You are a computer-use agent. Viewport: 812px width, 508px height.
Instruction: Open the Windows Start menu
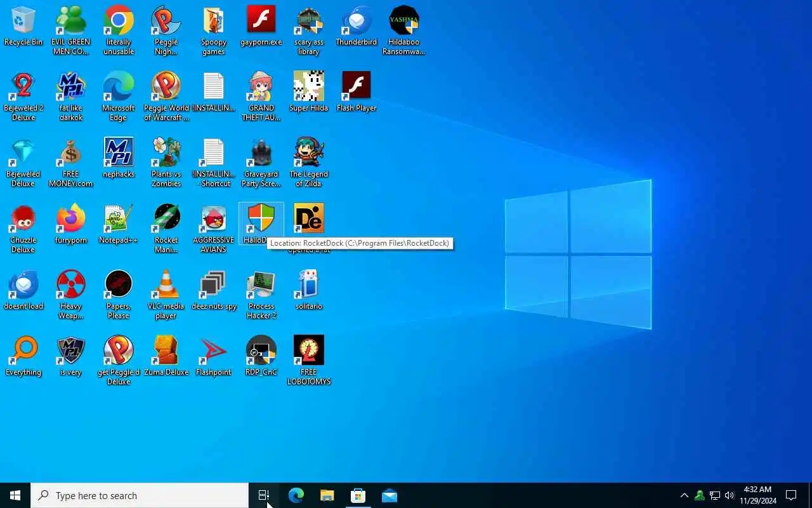pyautogui.click(x=15, y=495)
